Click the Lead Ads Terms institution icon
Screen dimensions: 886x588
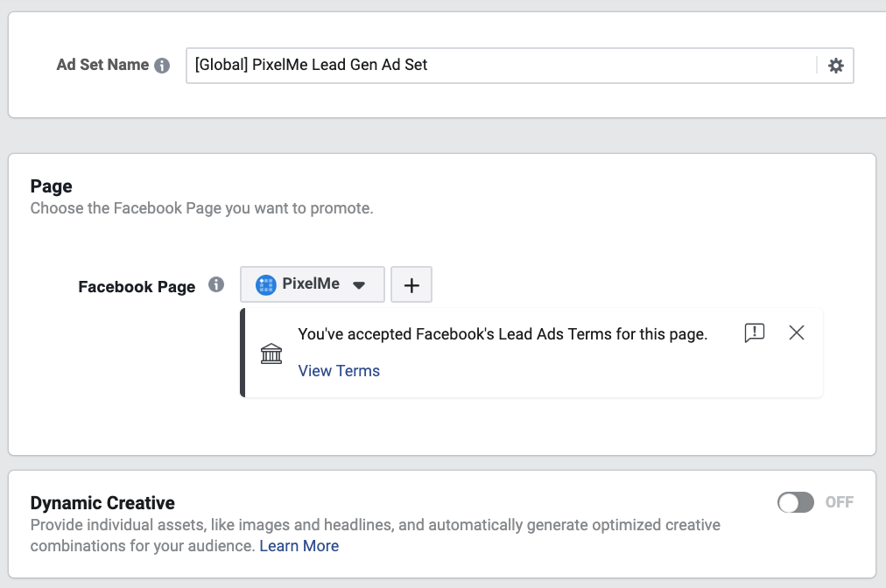(x=271, y=353)
